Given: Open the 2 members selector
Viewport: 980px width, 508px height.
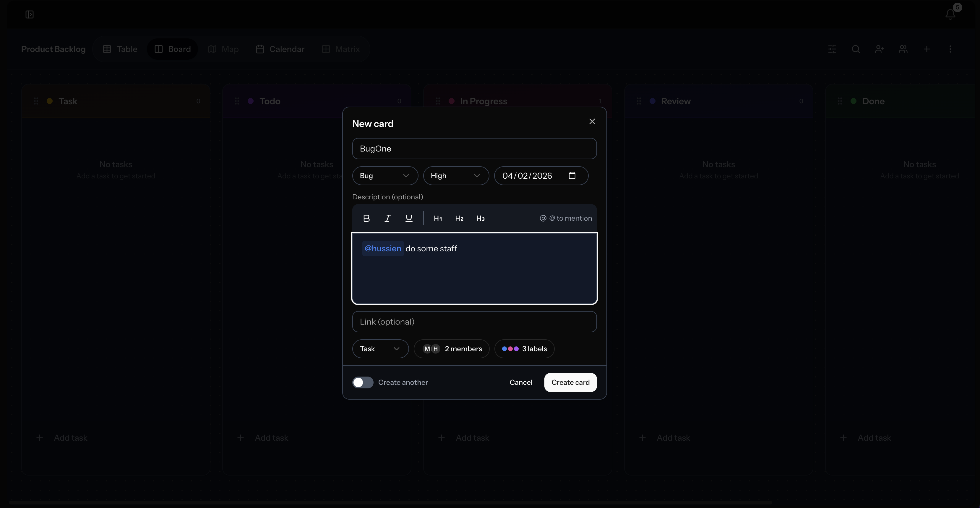Looking at the screenshot, I should 451,349.
